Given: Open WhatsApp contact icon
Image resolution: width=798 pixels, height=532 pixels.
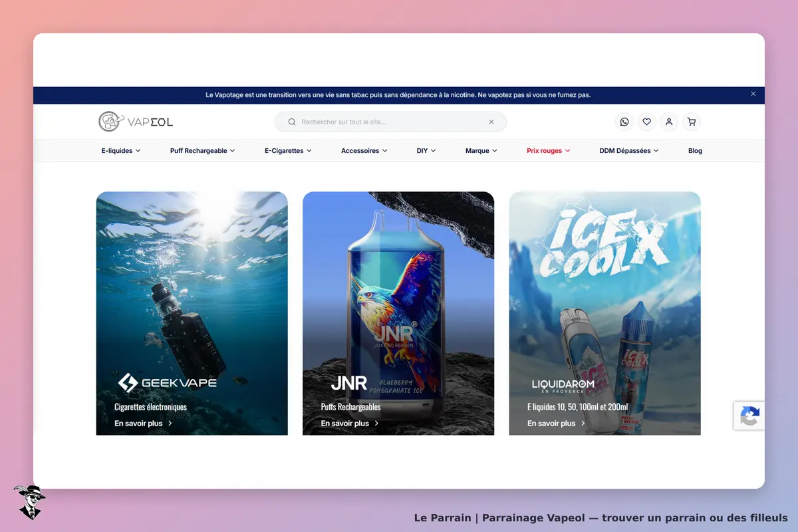Looking at the screenshot, I should point(624,122).
